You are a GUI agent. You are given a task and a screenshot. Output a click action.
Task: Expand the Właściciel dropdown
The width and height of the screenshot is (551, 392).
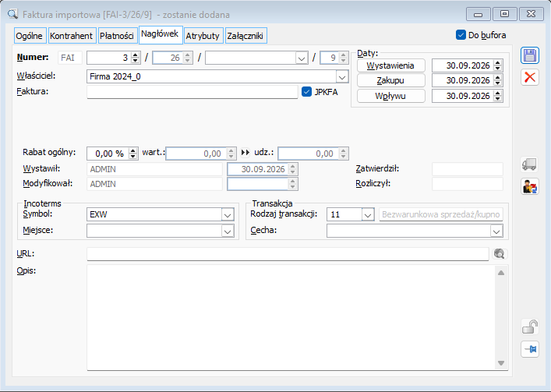[342, 76]
